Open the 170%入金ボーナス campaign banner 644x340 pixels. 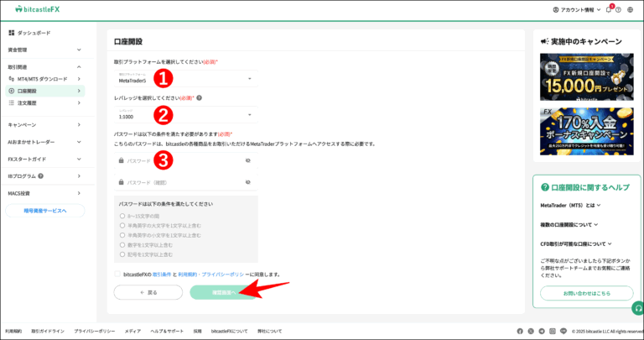586,132
